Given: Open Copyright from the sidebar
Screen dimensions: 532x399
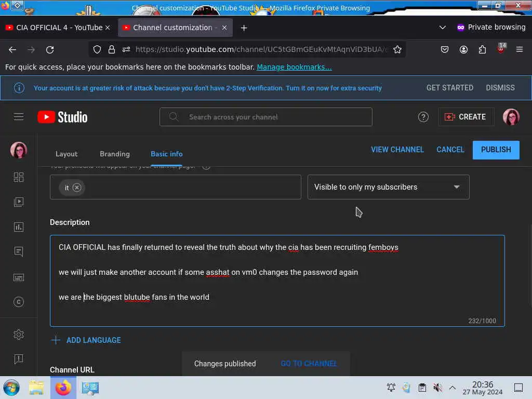Looking at the screenshot, I should tap(19, 302).
